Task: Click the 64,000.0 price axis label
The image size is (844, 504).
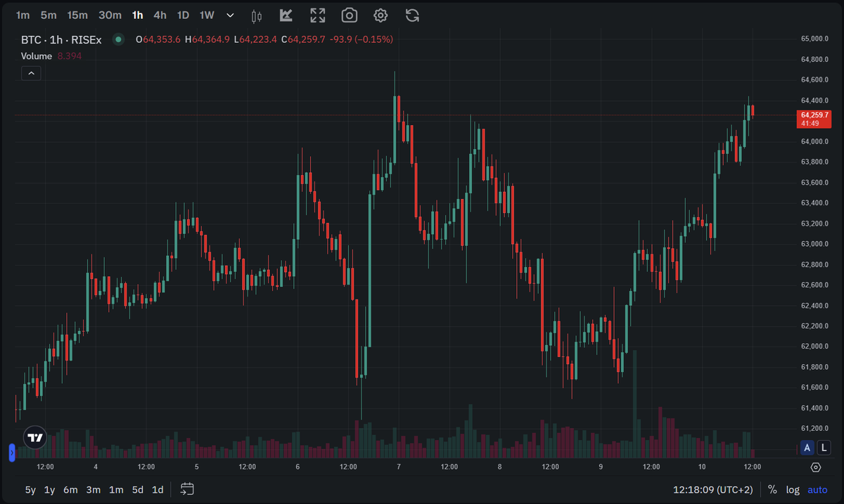Action: tap(814, 141)
